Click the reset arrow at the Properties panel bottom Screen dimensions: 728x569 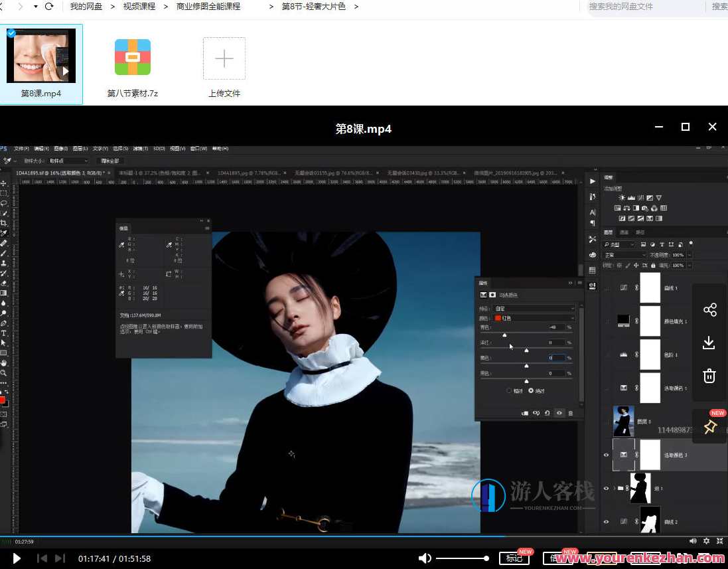[547, 413]
